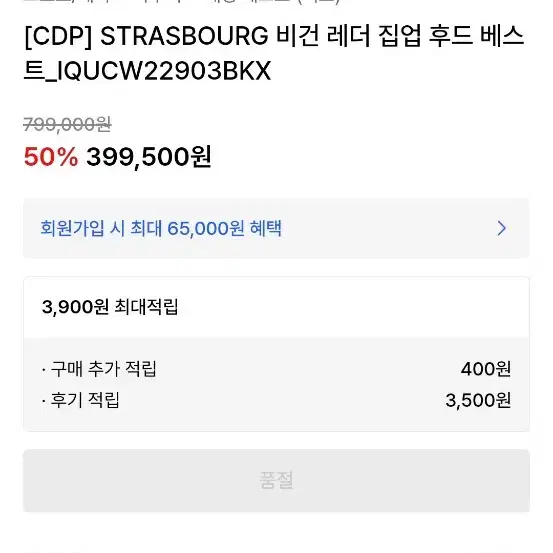Tap the bullet before 후기 적립
This screenshot has width=553, height=553.
[x=44, y=401]
